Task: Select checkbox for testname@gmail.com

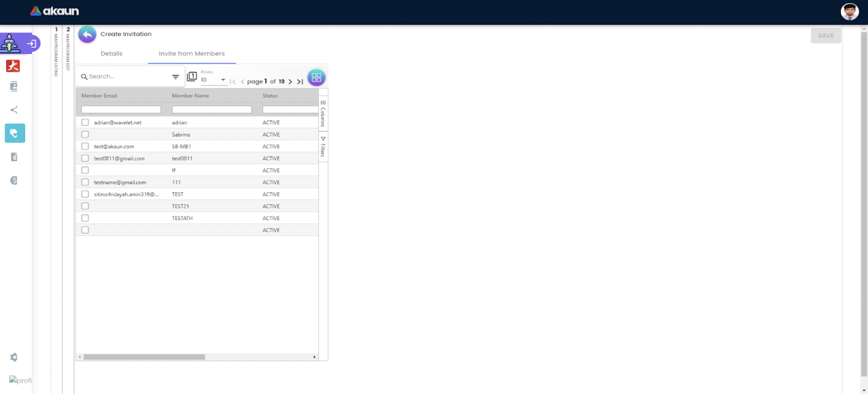Action: 85,182
